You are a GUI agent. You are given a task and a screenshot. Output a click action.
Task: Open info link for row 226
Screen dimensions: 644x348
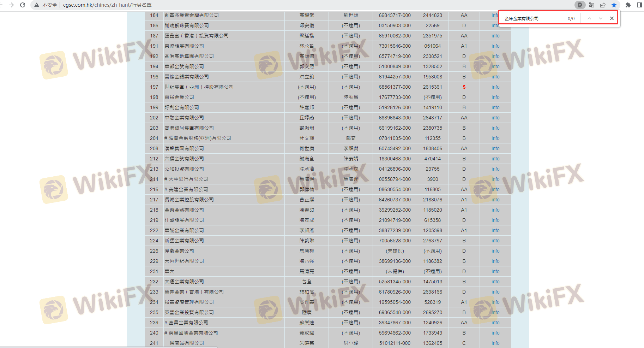(495, 251)
